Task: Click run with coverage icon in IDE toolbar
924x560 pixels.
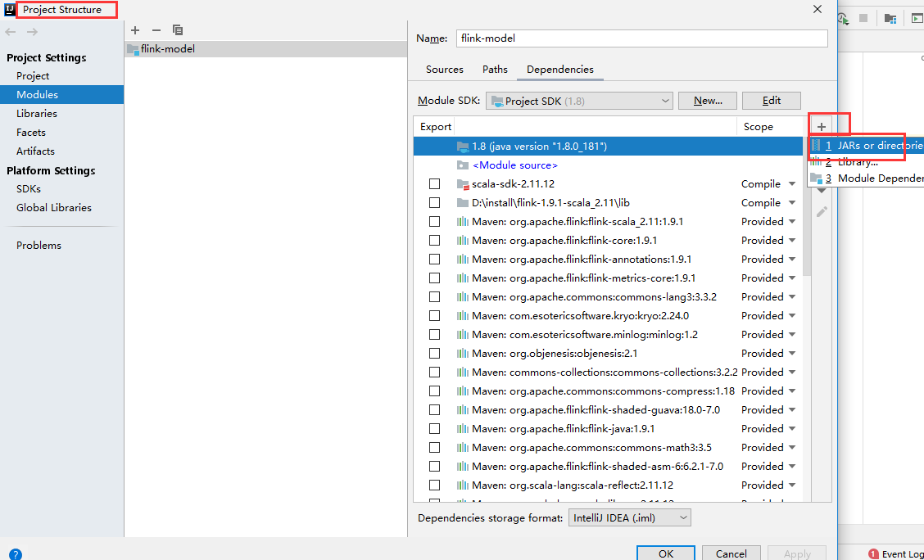Action: 844,19
